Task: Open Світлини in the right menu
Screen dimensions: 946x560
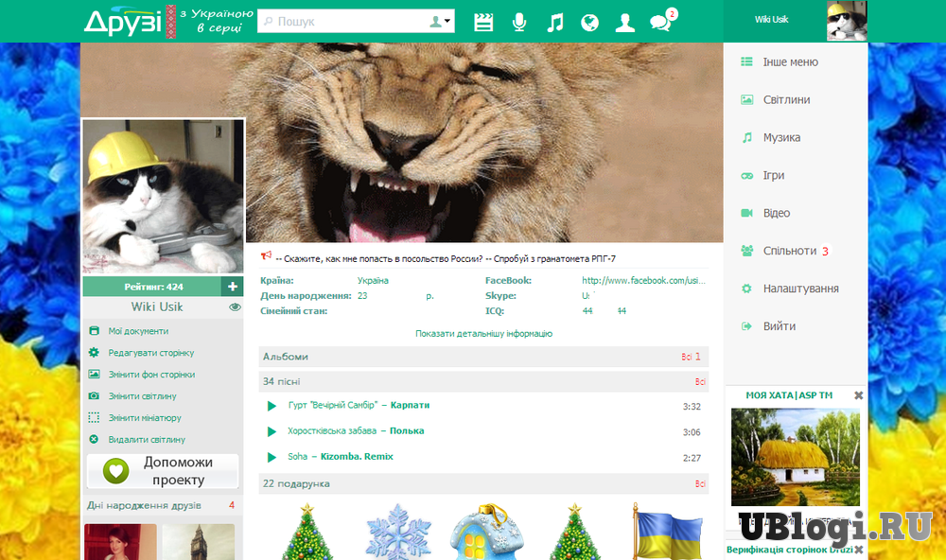Action: click(786, 99)
